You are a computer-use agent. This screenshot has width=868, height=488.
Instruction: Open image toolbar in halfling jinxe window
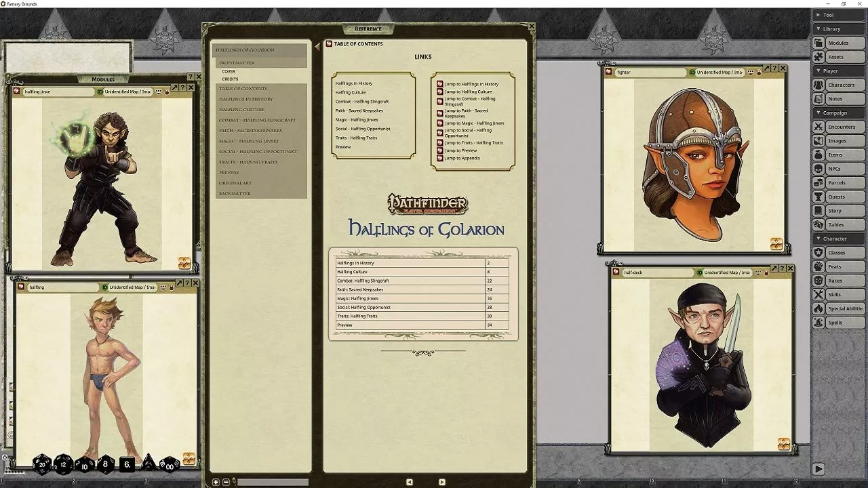(184, 263)
